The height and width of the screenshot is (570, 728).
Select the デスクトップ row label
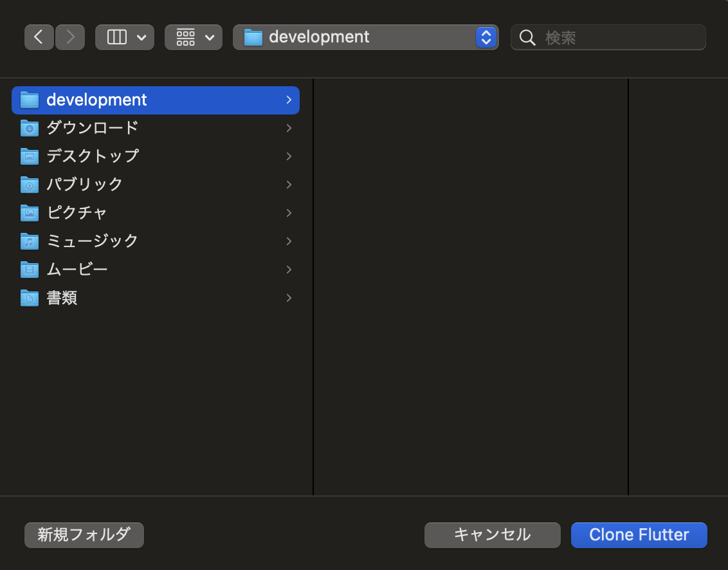tap(93, 156)
